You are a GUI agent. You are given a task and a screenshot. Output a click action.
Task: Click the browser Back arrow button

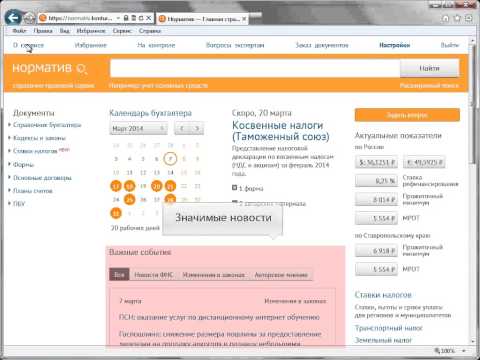pyautogui.click(x=13, y=18)
